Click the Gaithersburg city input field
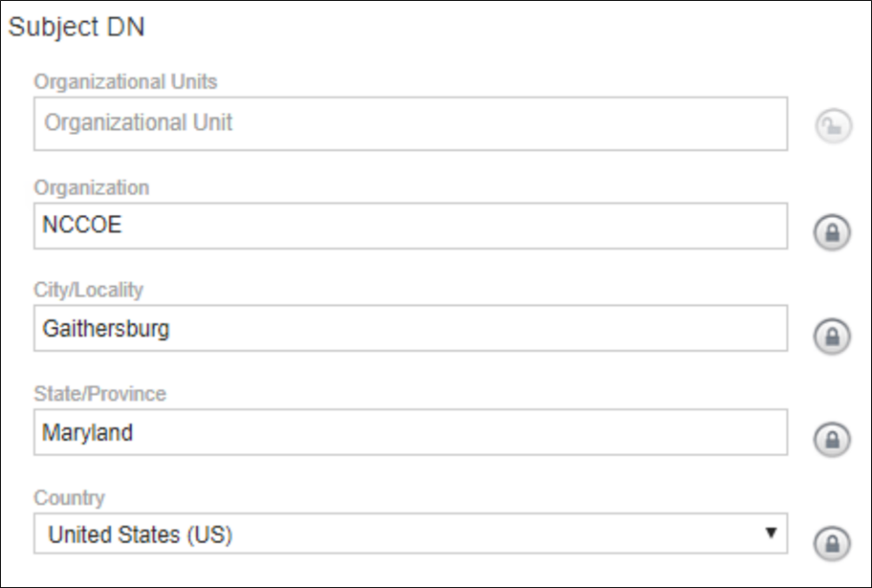 click(x=410, y=329)
